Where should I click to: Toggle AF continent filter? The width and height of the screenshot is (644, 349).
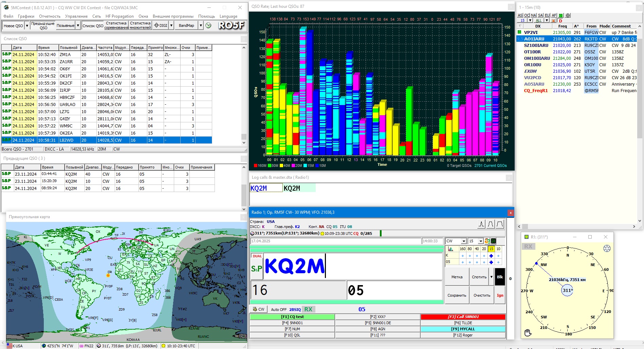click(x=554, y=15)
